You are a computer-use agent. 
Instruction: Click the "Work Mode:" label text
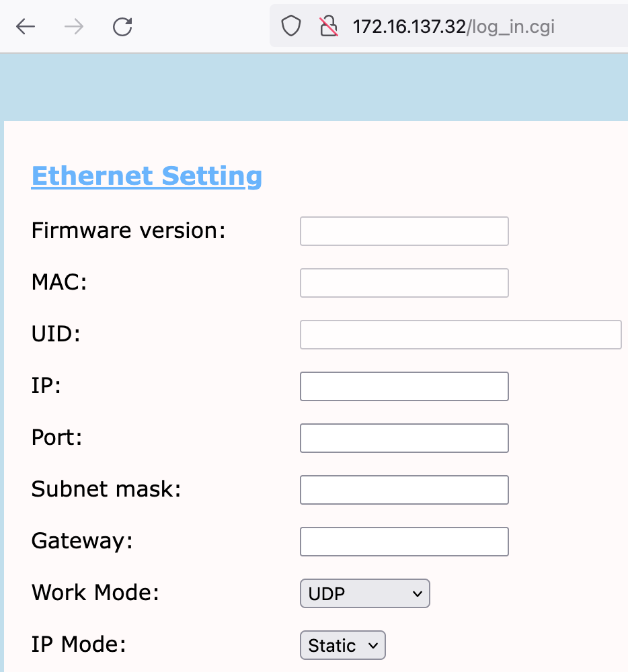coord(95,593)
